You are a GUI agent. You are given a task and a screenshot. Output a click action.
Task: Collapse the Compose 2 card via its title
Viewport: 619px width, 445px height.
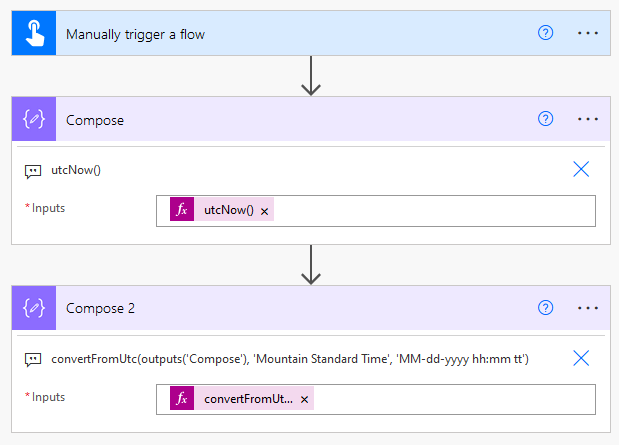coord(100,308)
